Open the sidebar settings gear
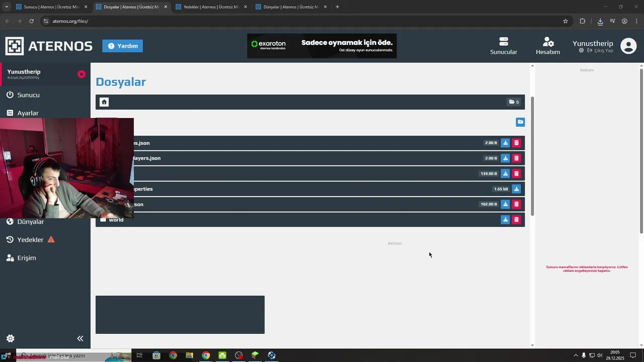 coord(10,338)
